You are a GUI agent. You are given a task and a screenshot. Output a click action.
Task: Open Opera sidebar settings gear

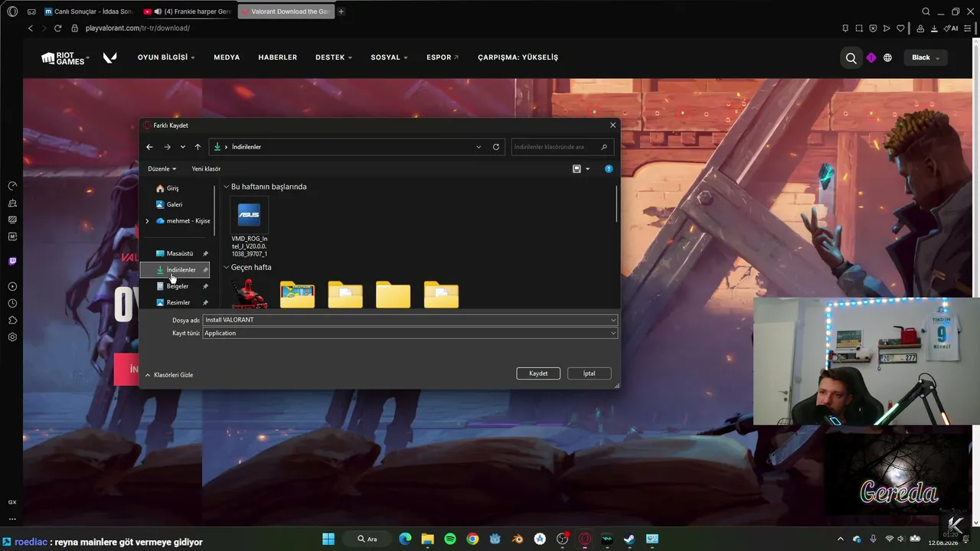(12, 337)
